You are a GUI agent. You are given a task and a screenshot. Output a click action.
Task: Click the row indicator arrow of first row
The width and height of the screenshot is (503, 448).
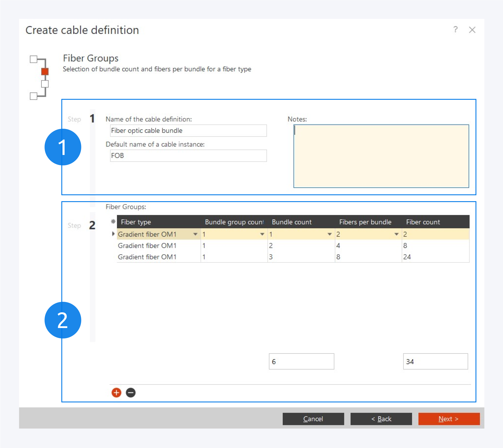(113, 234)
